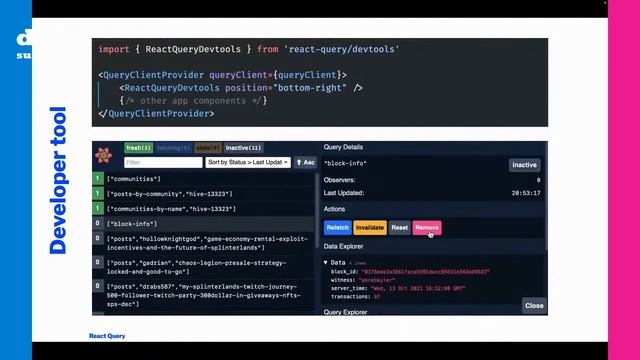Select the communities-by-name hive-13323 query
Viewport: 640px width, 360px height.
(x=203, y=209)
